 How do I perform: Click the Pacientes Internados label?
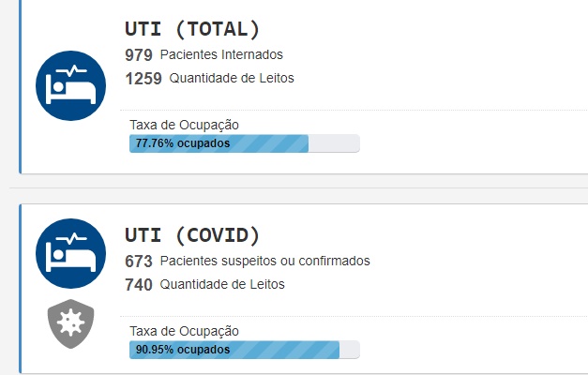coord(221,54)
